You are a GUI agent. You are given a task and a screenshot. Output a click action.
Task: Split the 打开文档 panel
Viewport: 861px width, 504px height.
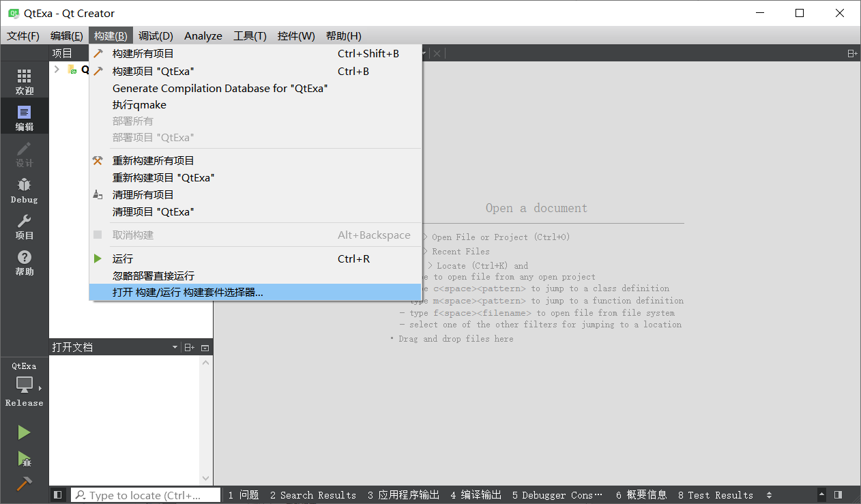[x=190, y=348]
